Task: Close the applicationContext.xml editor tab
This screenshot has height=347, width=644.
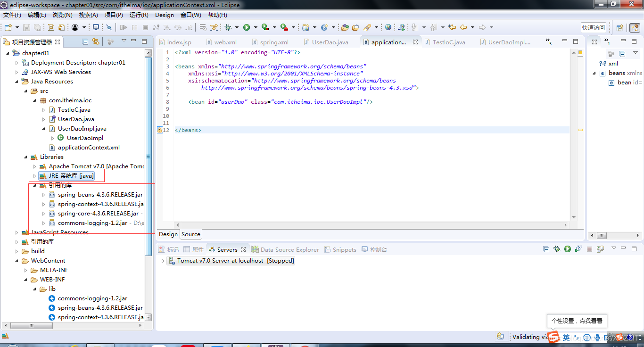Action: tap(415, 42)
